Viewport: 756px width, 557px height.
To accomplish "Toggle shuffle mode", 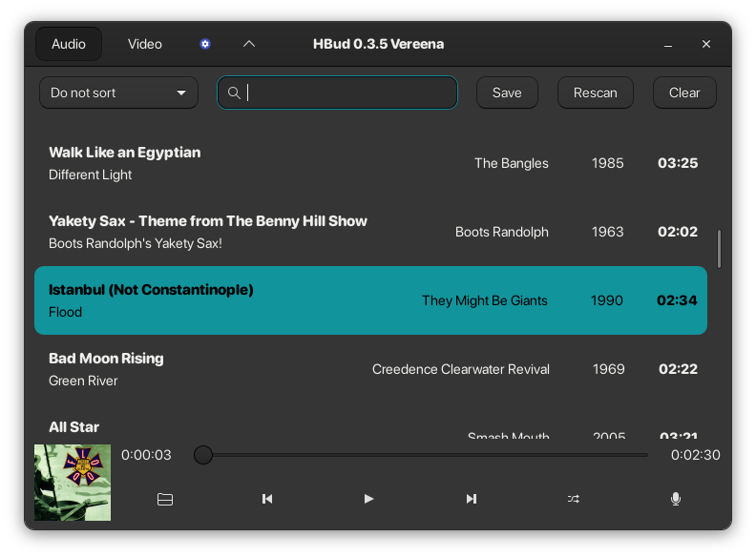I will tap(574, 499).
